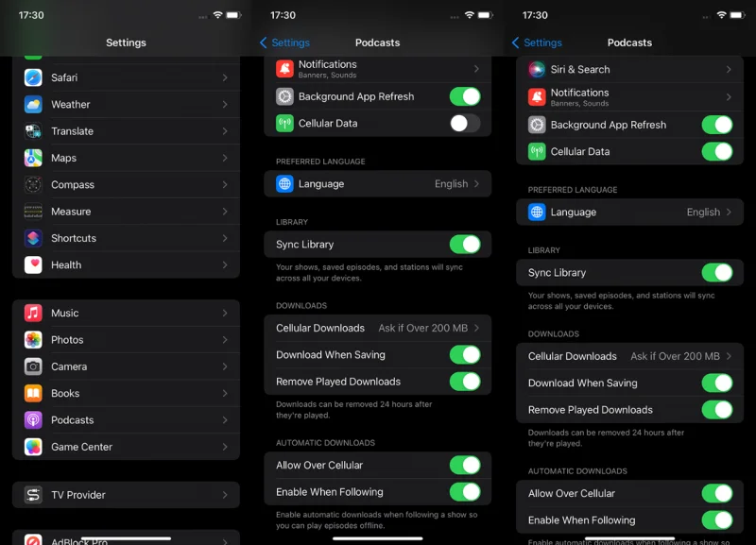
Task: Tap the Health heart icon
Action: (33, 265)
